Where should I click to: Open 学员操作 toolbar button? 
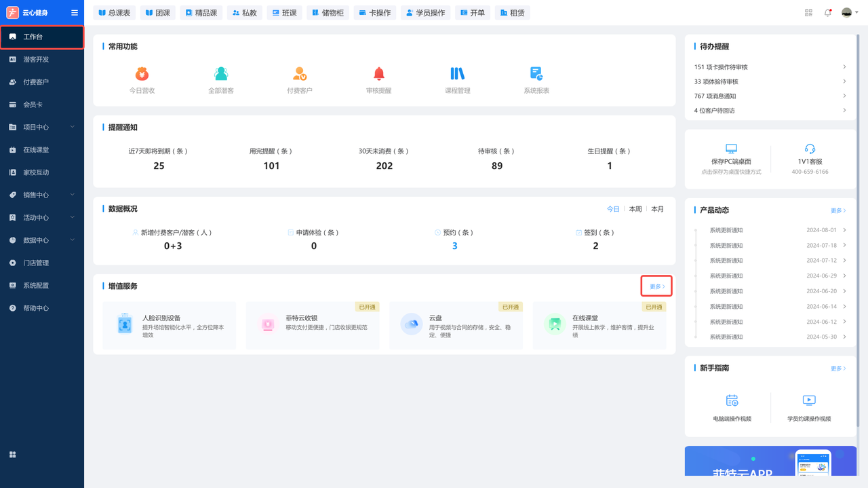[426, 13]
